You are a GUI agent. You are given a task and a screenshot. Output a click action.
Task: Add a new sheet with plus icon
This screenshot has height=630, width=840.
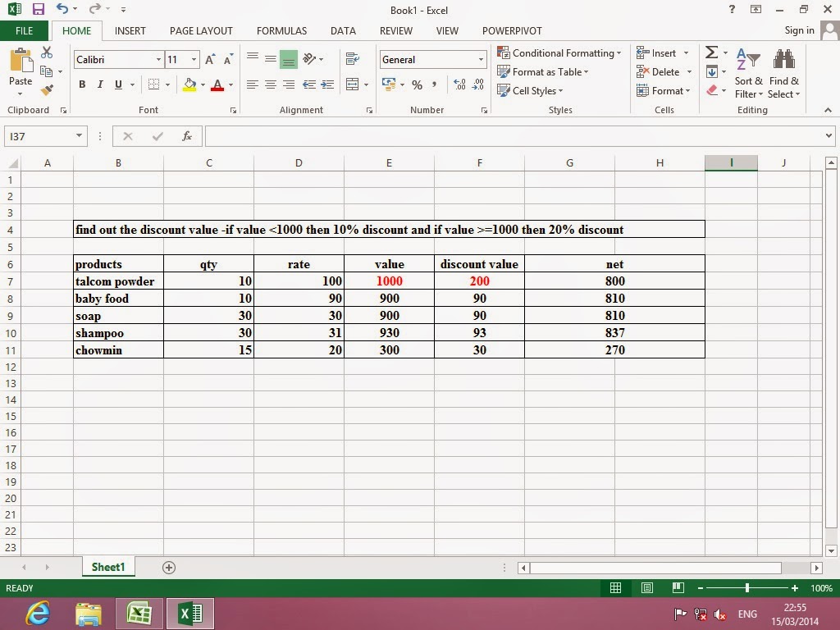[x=169, y=568]
